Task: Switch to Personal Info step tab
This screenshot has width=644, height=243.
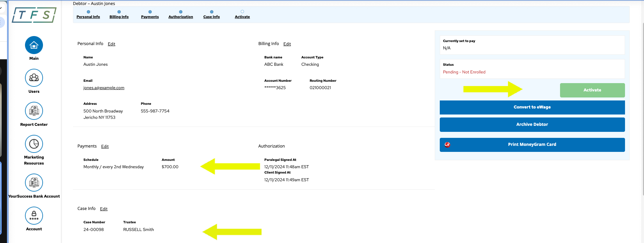Action: point(88,17)
